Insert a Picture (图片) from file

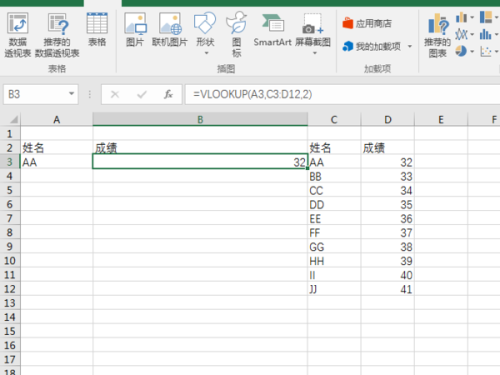(135, 29)
